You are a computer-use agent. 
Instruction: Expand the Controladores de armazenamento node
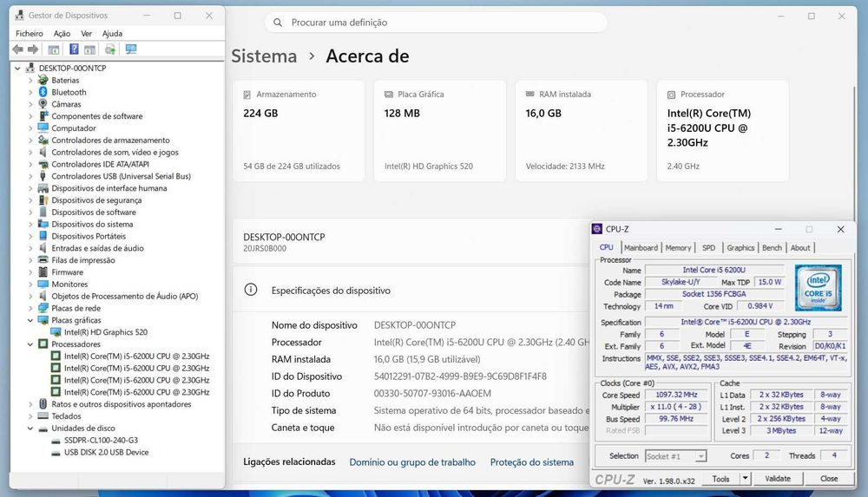tap(30, 140)
